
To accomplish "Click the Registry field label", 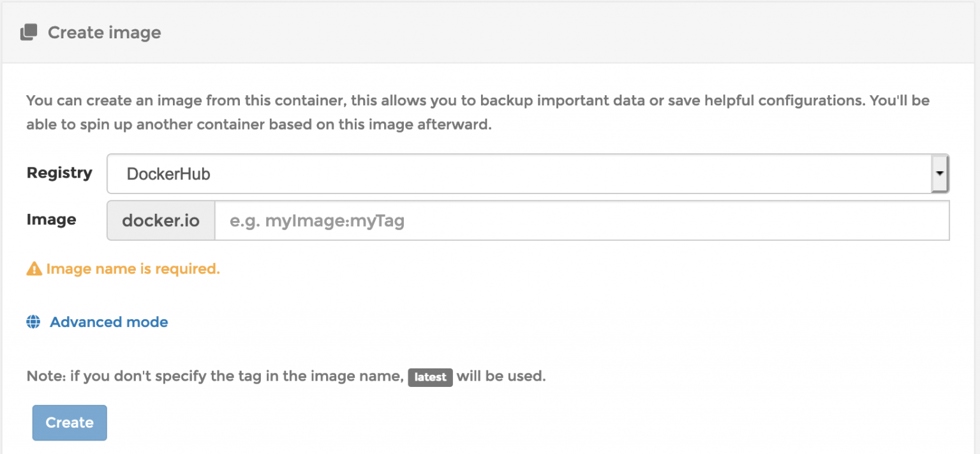I will click(59, 172).
